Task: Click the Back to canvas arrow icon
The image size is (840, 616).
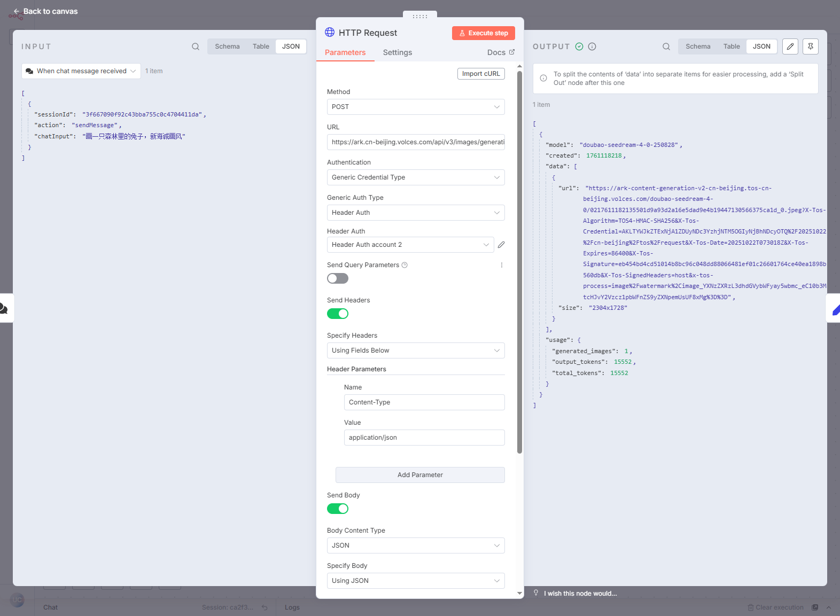Action: pos(17,11)
